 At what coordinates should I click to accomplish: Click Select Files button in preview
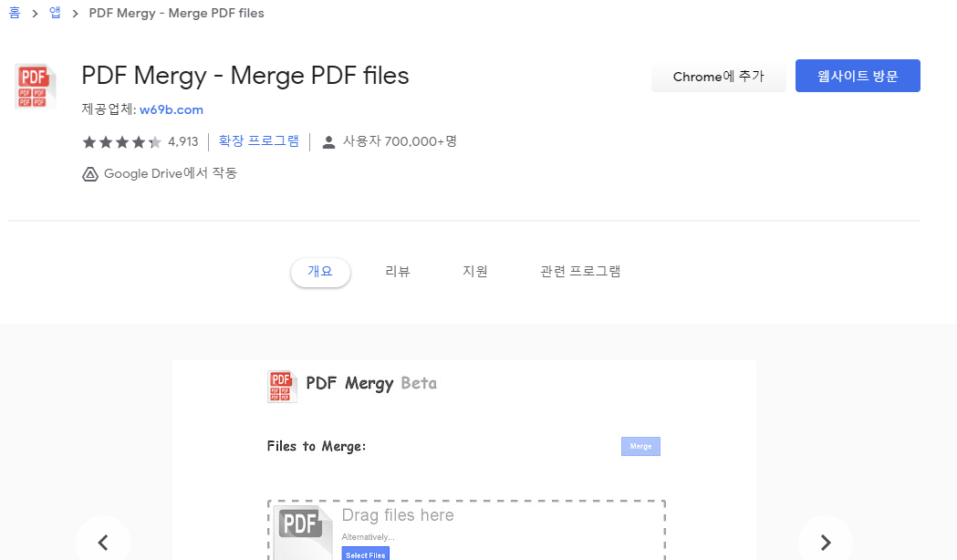(x=366, y=555)
